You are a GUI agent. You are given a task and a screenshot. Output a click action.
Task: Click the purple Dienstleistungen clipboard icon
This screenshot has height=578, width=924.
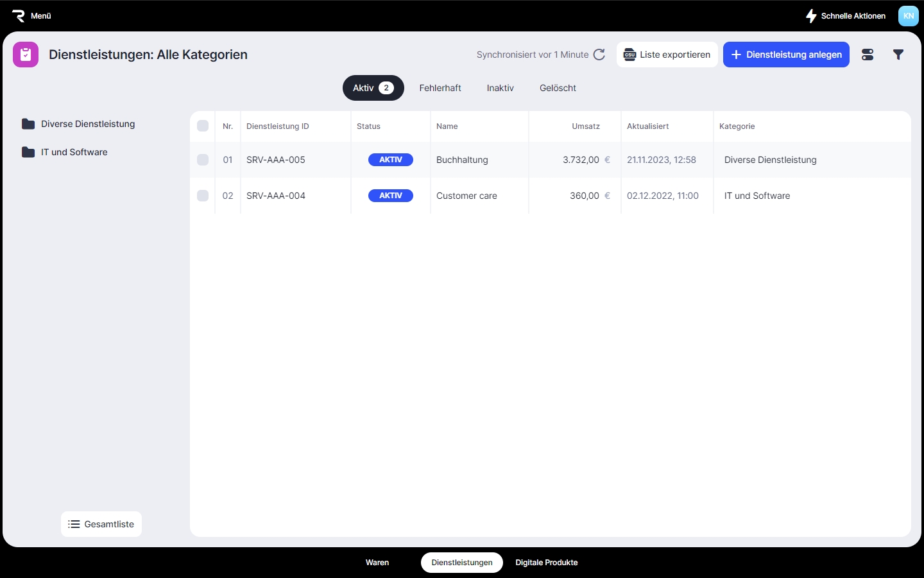(26, 55)
